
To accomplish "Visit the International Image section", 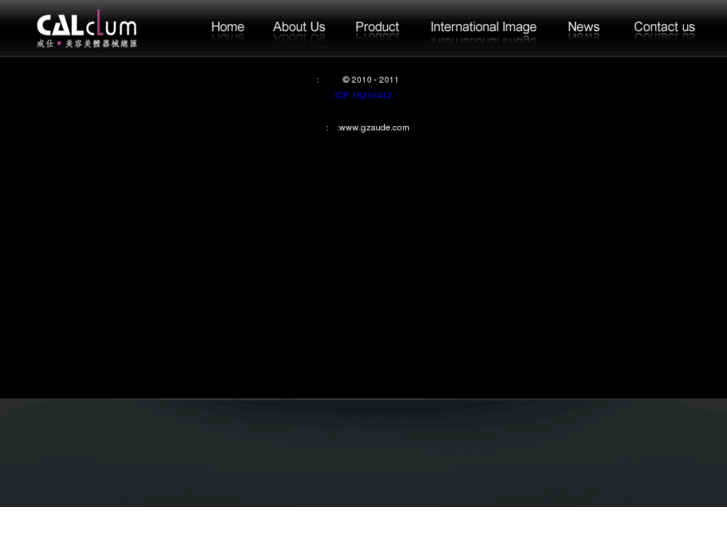I will tap(483, 27).
